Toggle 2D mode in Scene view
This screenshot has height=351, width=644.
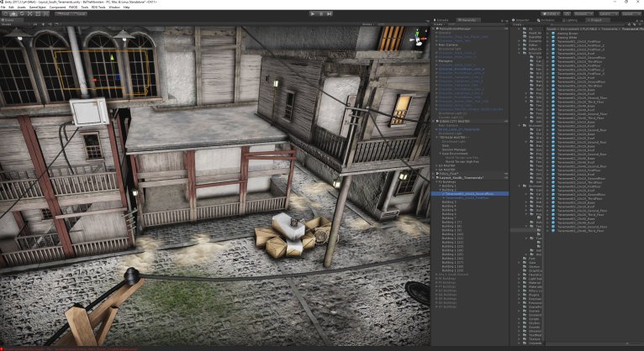click(35, 24)
